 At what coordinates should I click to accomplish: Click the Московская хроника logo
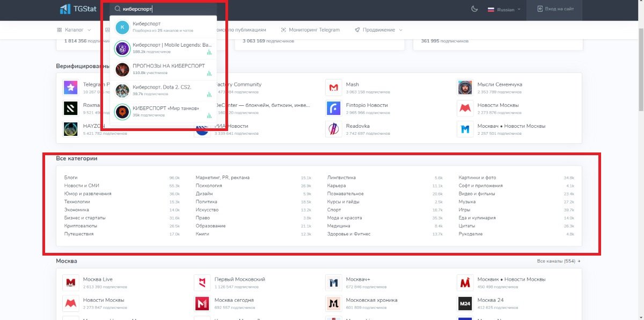click(333, 303)
